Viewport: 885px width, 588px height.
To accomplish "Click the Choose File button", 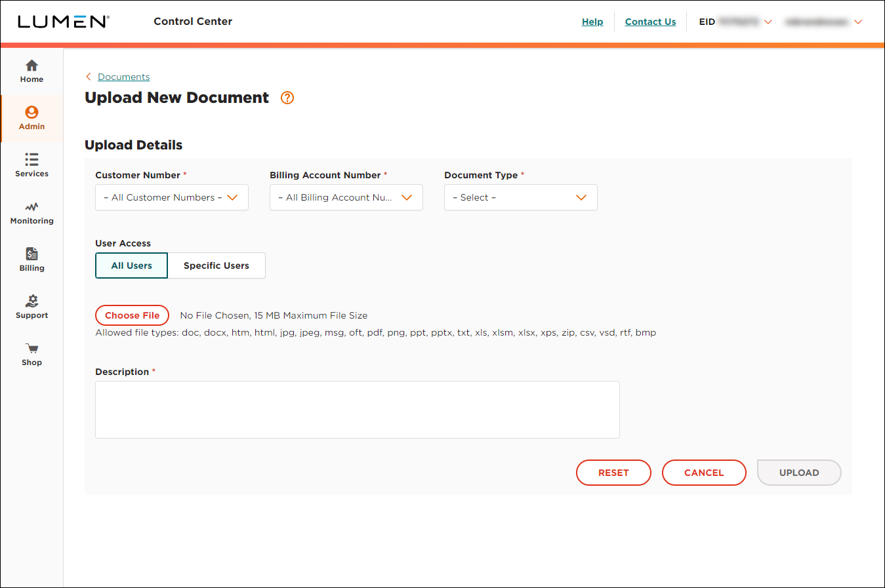I will pos(133,315).
